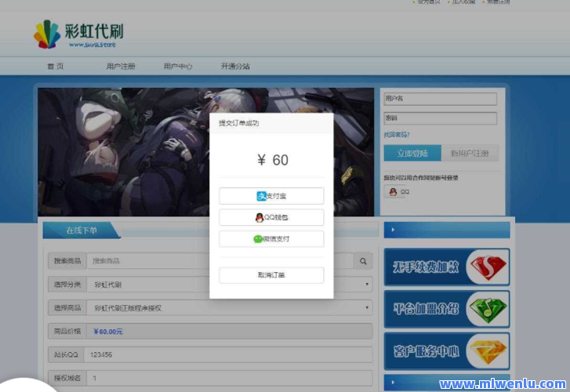Pay with Alipay (支付宝) button
The height and width of the screenshot is (392, 570).
pyautogui.click(x=271, y=196)
